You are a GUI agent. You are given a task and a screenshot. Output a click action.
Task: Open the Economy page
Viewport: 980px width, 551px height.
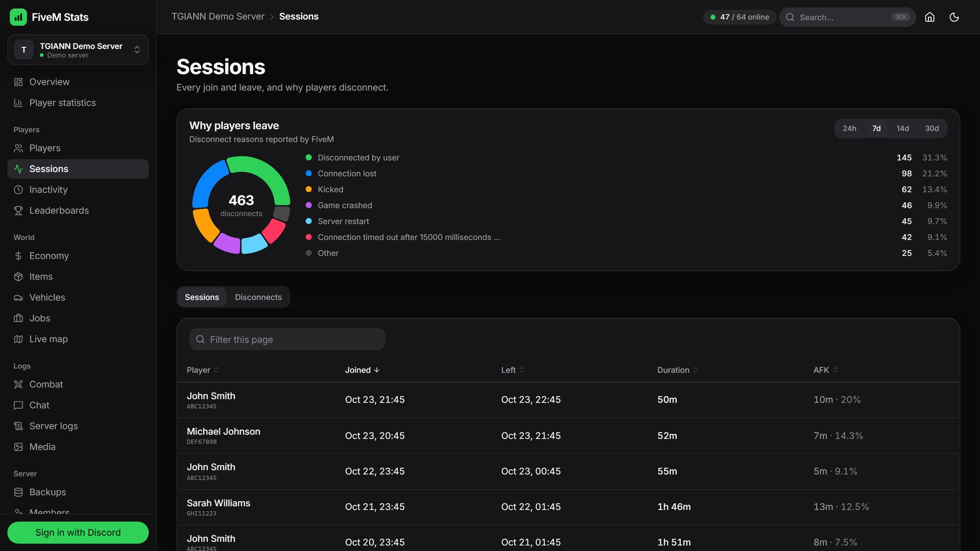pyautogui.click(x=78, y=256)
